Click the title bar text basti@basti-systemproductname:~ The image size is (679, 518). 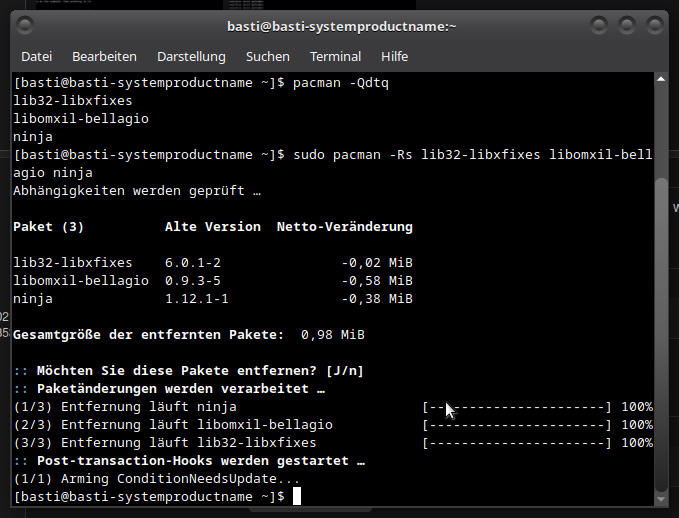342,26
